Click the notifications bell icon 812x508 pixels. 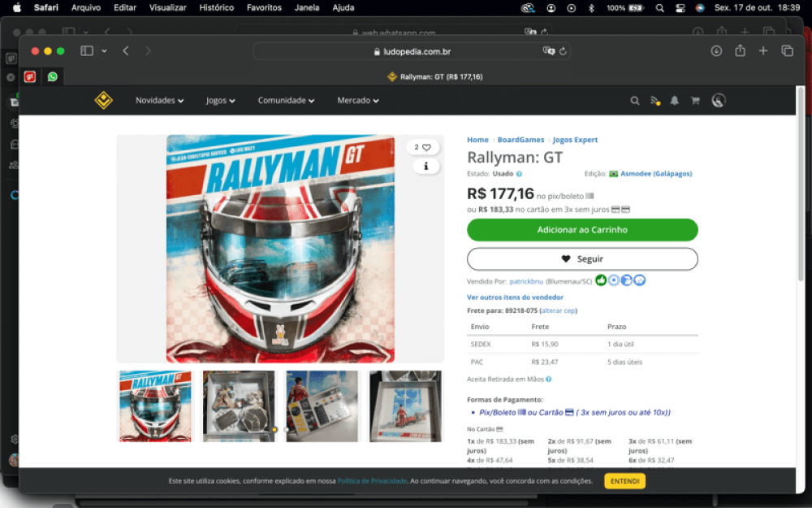tap(675, 101)
